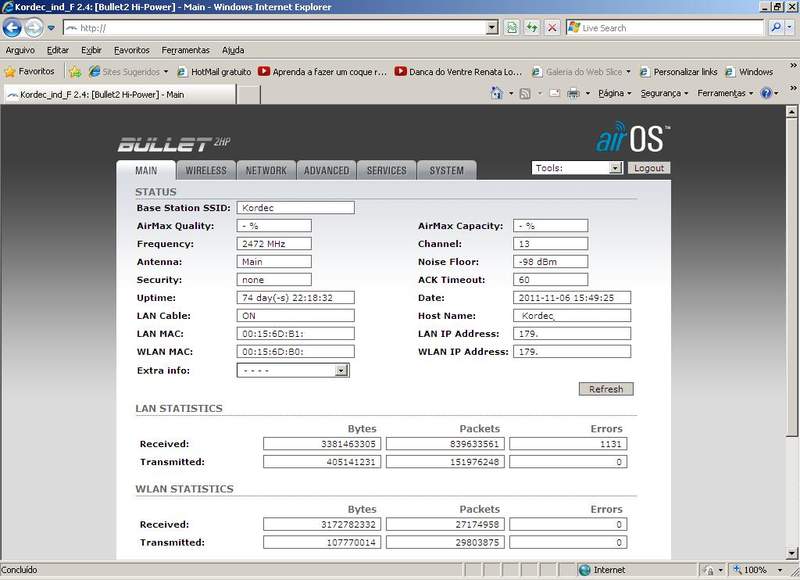Open the Ajuda menu
The height and width of the screenshot is (580, 800).
pyautogui.click(x=233, y=50)
